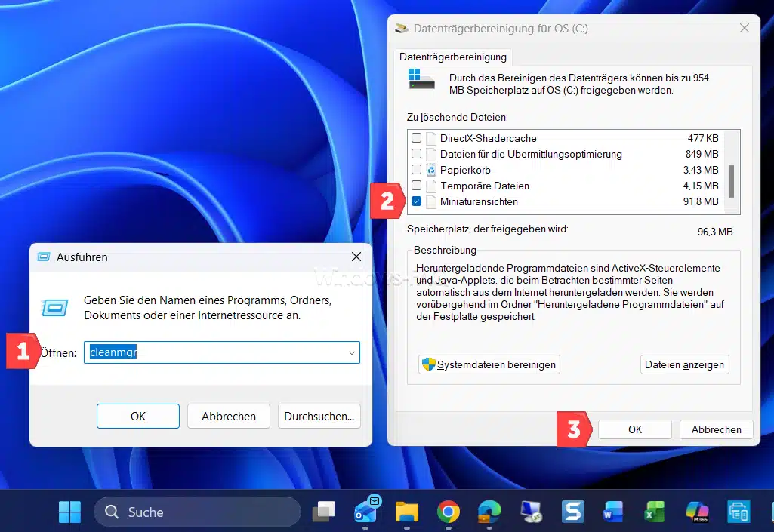Click the Datenträgerbereinigung title bar icon
The width and height of the screenshot is (774, 532).
coord(401,28)
